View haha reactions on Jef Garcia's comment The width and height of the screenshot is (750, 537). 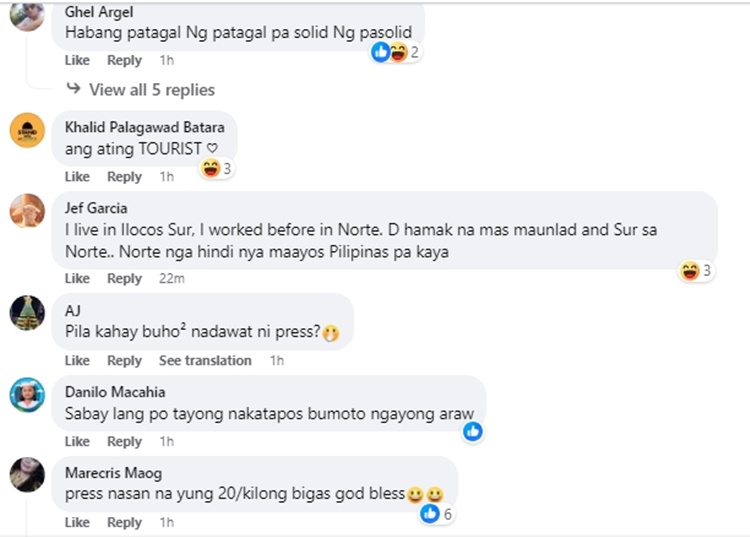[x=696, y=271]
